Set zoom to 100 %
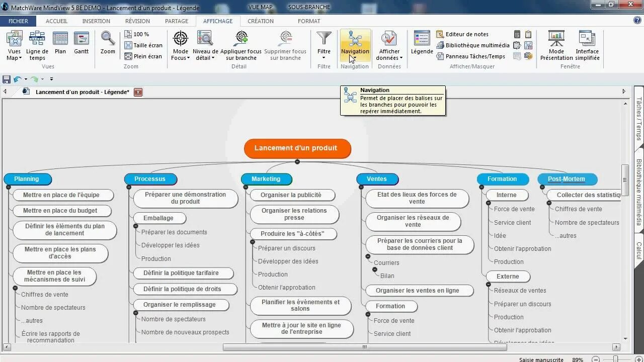The width and height of the screenshot is (644, 362). point(137,34)
